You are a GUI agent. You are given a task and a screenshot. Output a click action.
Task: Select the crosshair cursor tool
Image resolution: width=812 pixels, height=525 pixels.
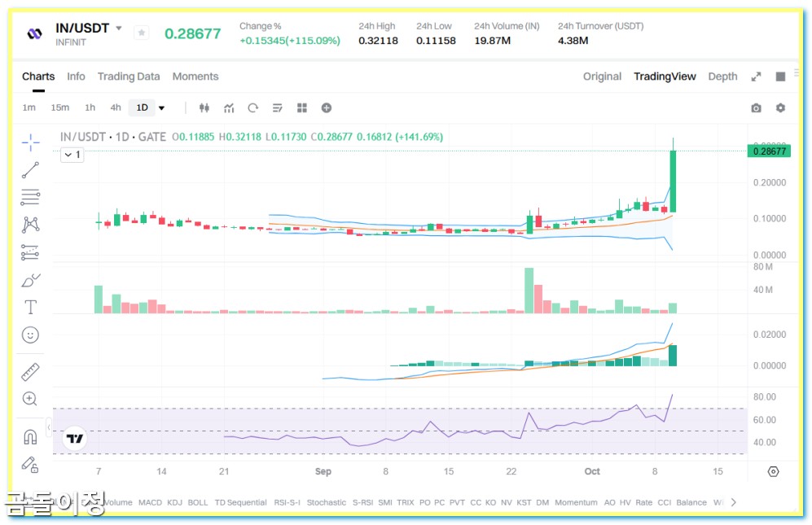(31, 142)
